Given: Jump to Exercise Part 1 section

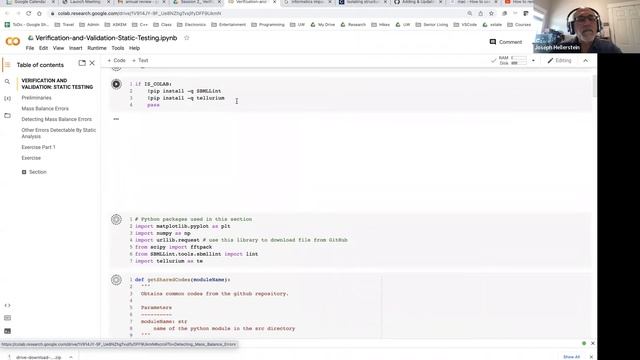Looking at the screenshot, I should point(38,147).
